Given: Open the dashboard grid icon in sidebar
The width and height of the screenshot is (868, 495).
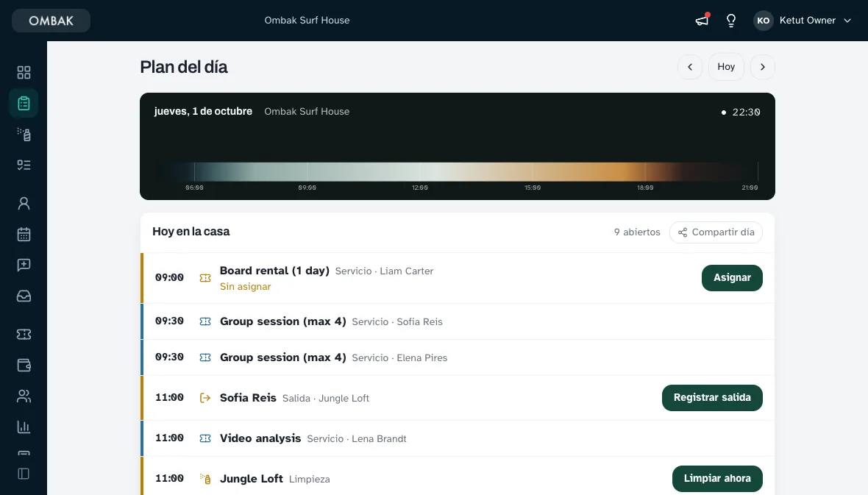Looking at the screenshot, I should point(24,73).
